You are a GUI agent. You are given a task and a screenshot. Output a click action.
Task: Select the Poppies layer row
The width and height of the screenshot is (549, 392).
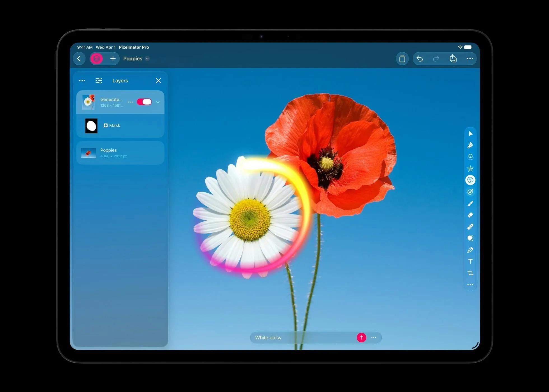coord(120,153)
